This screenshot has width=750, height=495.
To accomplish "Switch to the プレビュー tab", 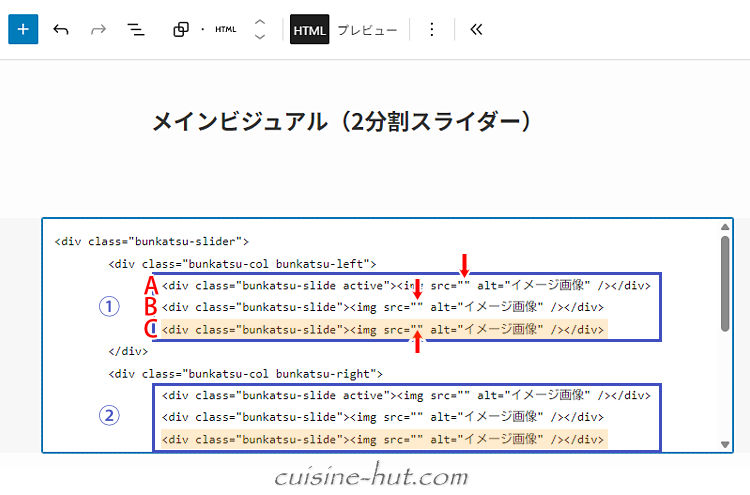I will (x=367, y=30).
